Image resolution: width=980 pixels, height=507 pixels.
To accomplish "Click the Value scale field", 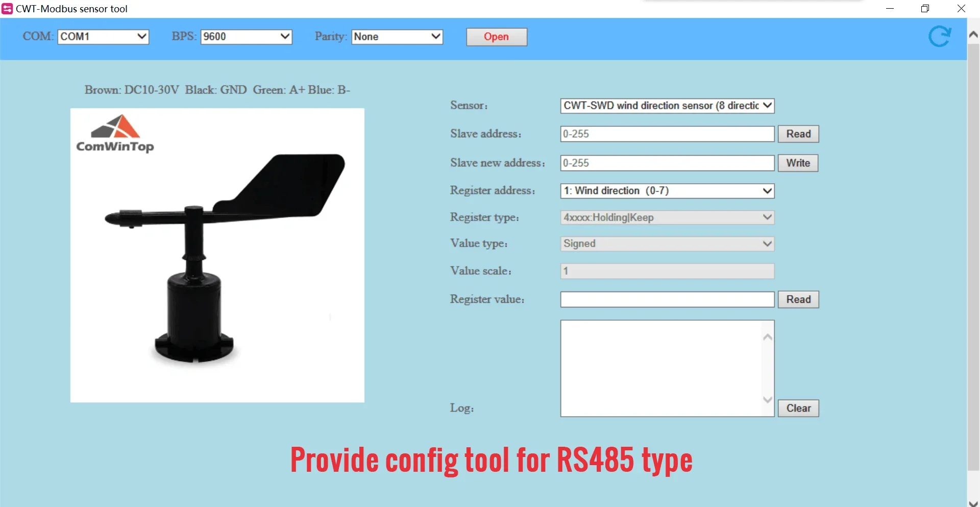I will [667, 271].
